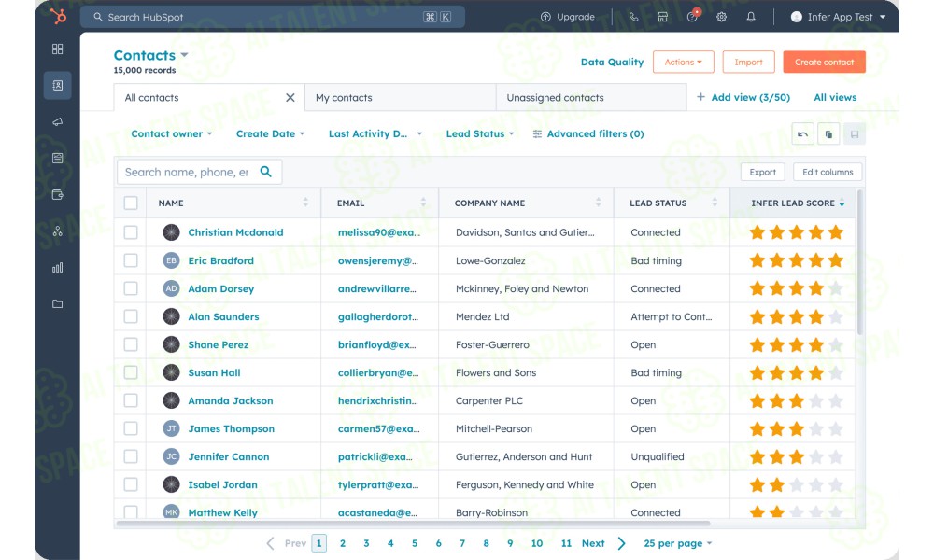Open the Contact owner filter dropdown
This screenshot has width=934, height=560.
172,133
